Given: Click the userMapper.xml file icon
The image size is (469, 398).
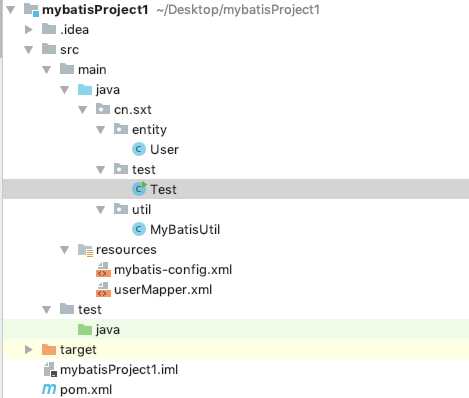Looking at the screenshot, I should 103,290.
